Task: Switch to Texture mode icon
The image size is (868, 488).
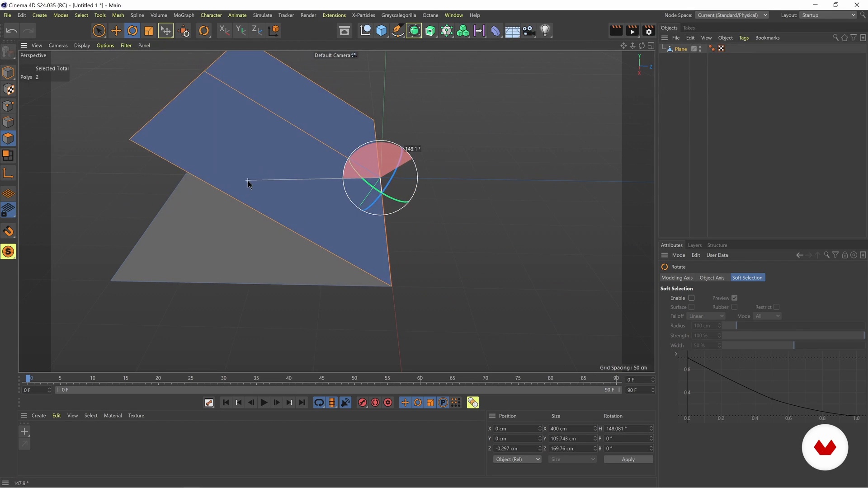Action: 8,89
